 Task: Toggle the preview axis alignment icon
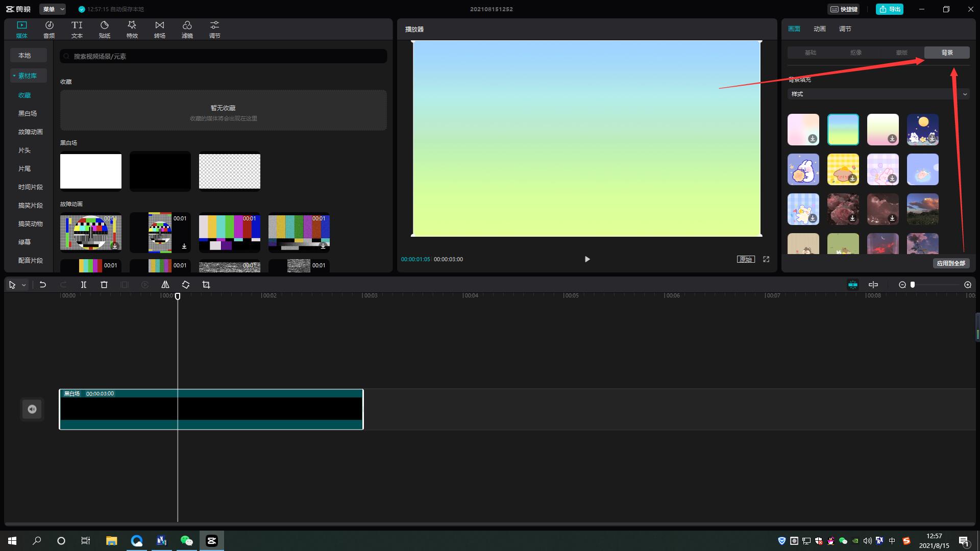tap(873, 285)
